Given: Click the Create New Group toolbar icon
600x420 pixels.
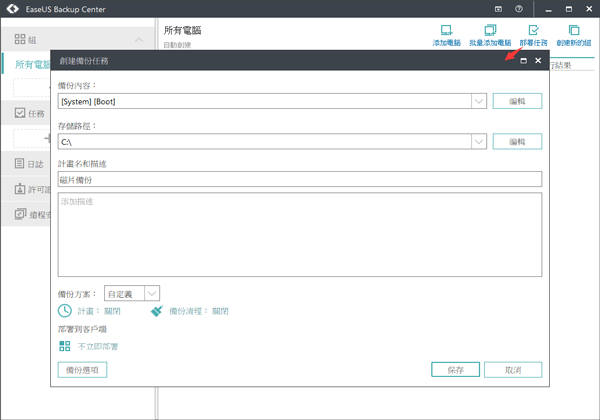Looking at the screenshot, I should (x=574, y=30).
